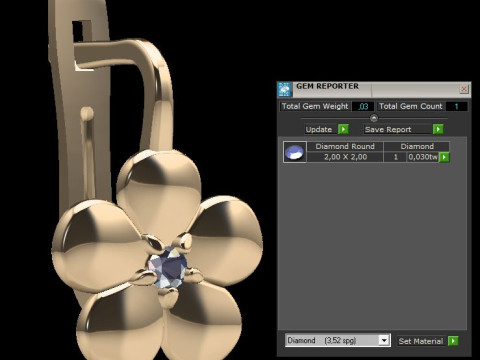Image resolution: width=480 pixels, height=360 pixels.
Task: Click the green arrow next to Save Report
Action: point(438,129)
